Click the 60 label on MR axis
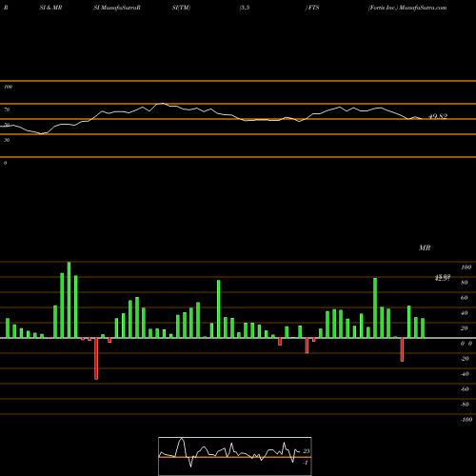Screen dimensions: 476x476 464,298
